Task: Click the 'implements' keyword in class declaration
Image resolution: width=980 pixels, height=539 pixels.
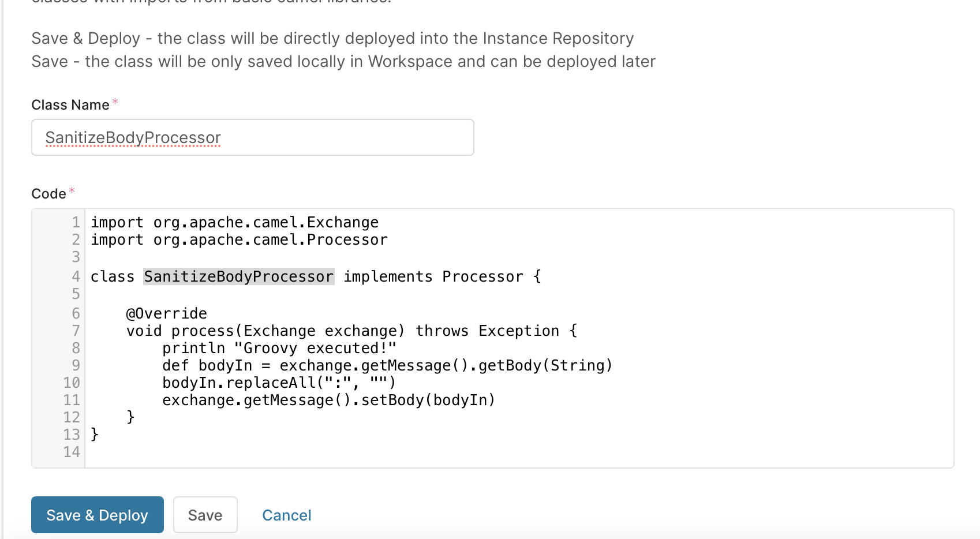Action: [x=388, y=277]
